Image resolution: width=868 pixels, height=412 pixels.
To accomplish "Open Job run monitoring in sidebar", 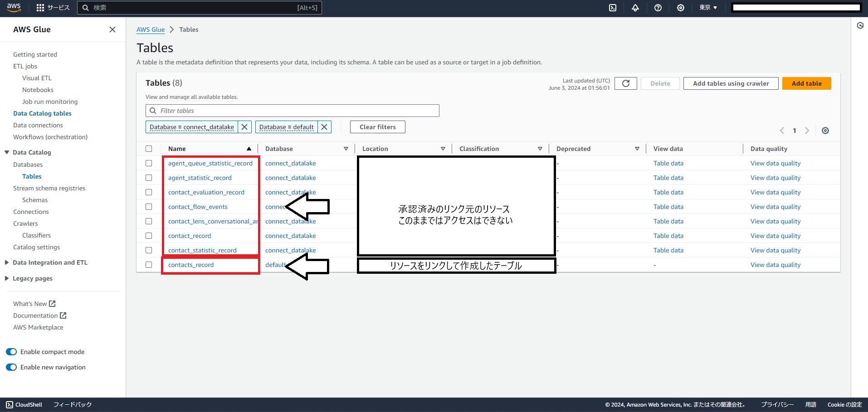I will click(50, 102).
